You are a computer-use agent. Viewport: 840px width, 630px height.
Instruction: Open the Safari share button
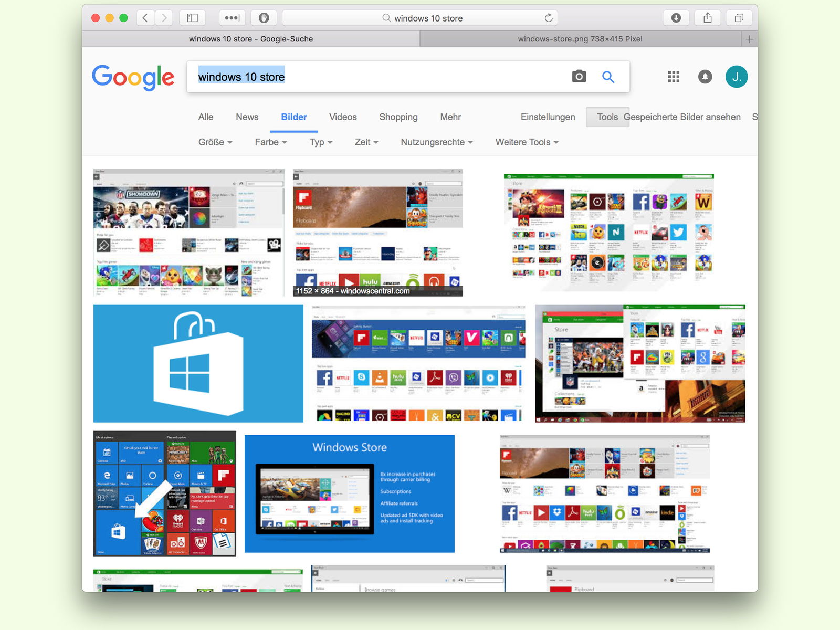tap(708, 18)
